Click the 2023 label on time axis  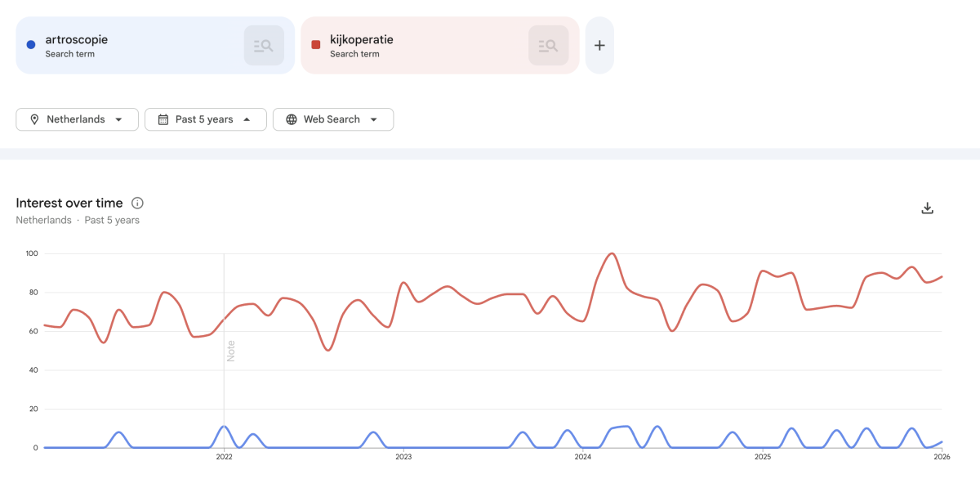(403, 458)
